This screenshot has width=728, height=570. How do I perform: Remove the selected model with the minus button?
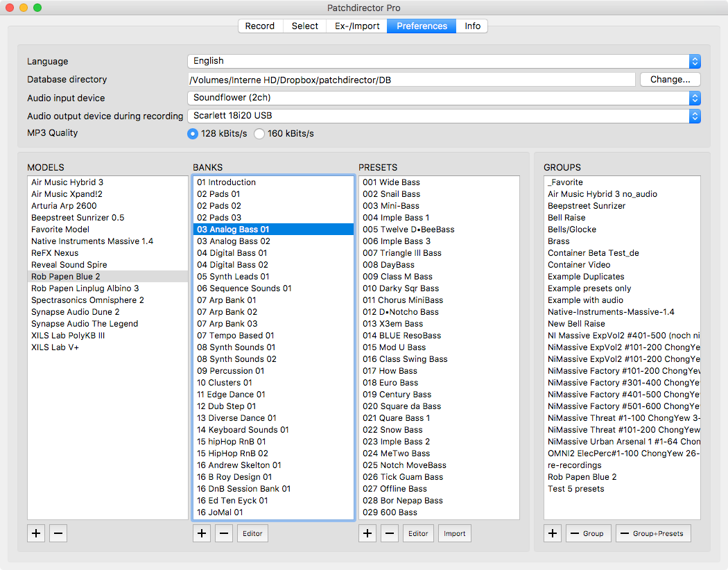(x=58, y=533)
